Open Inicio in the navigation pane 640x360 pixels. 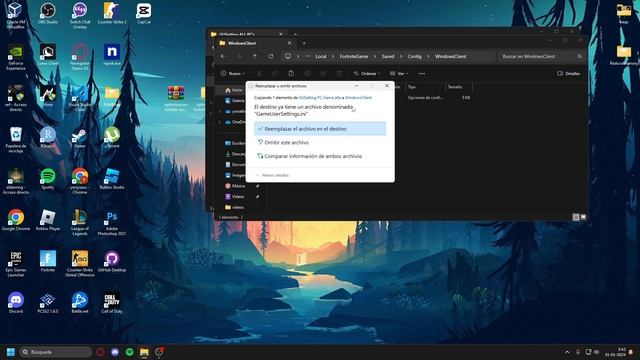tap(234, 90)
